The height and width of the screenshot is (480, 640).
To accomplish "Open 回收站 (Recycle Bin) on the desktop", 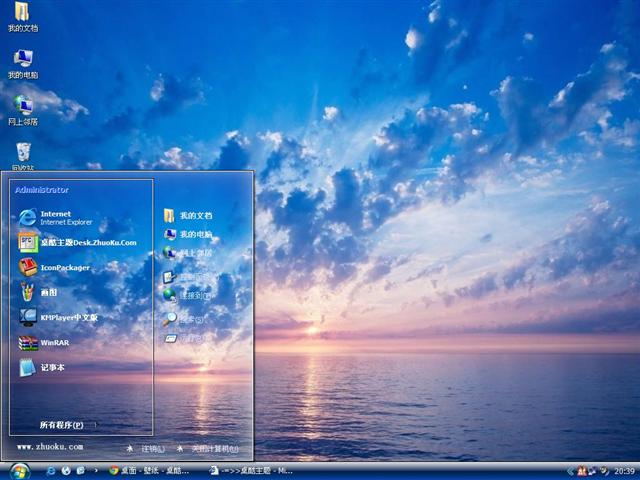I will point(22,153).
